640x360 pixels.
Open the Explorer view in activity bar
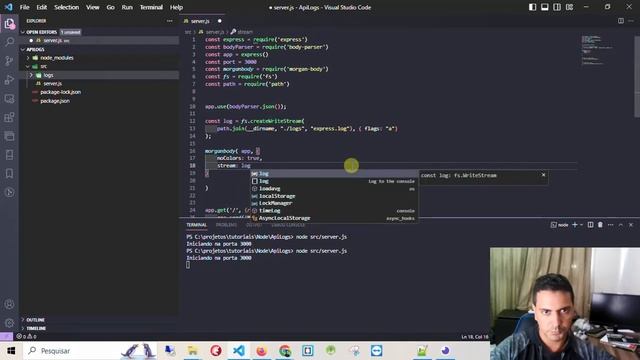tap(9, 24)
